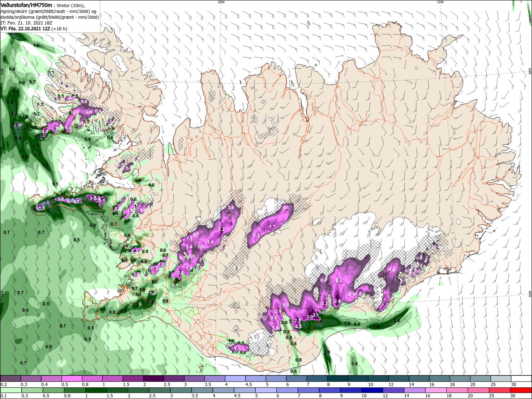Screen dimensions: 532x399
Task: Click the '(+18 h)' forecast offset text
Action: point(59,29)
